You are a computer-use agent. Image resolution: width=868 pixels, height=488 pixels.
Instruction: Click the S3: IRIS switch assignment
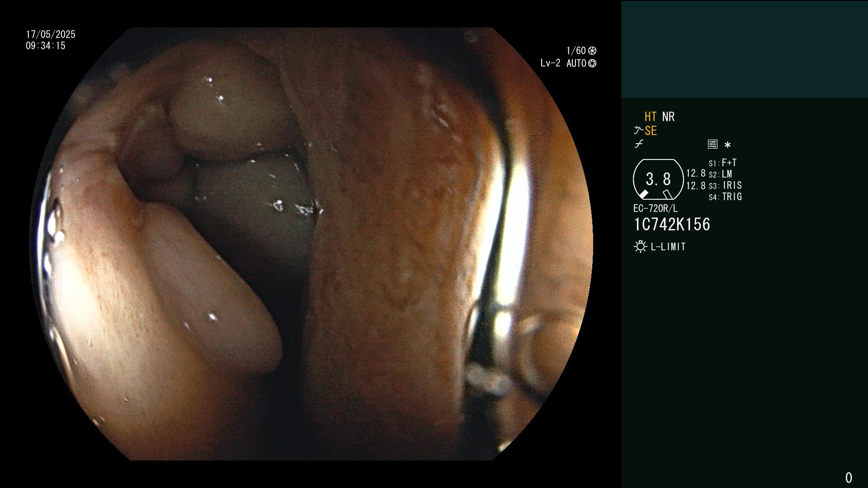point(726,185)
